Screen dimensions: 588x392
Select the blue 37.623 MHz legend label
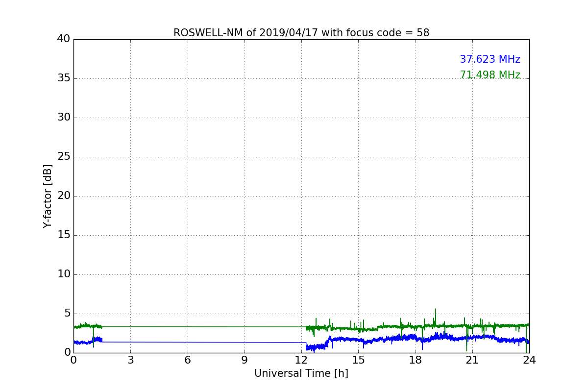click(490, 59)
